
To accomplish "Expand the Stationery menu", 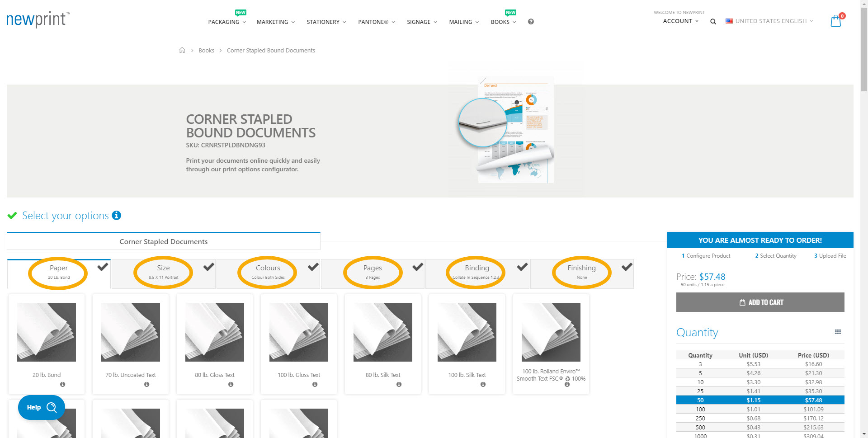I will [326, 22].
